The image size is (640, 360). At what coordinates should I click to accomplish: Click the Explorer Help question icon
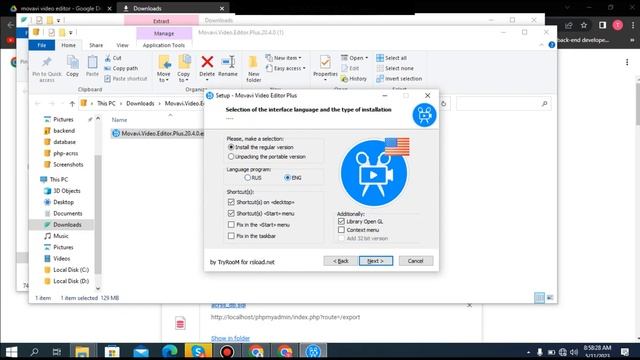551,45
